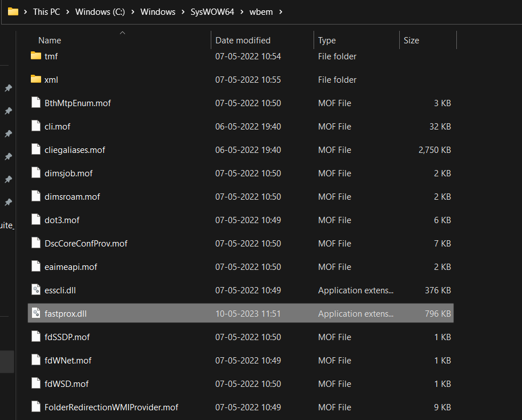Sort files by the Name column header

[x=50, y=41]
